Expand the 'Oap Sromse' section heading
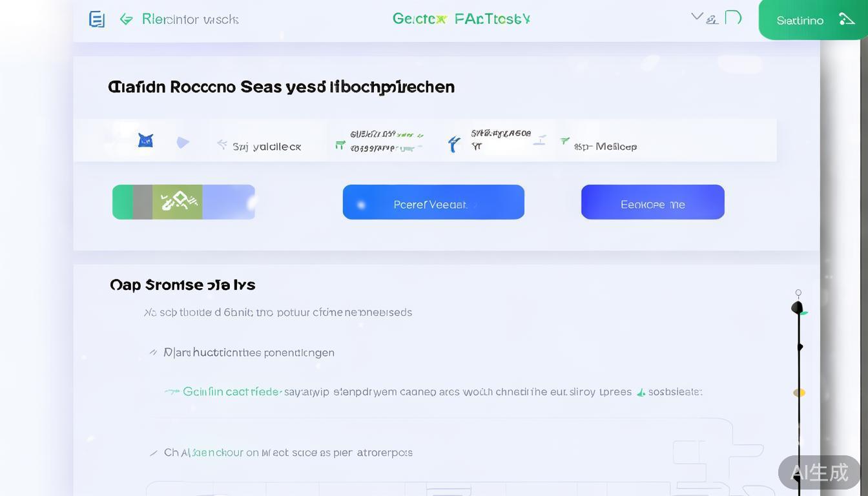This screenshot has width=868, height=496. tap(183, 284)
